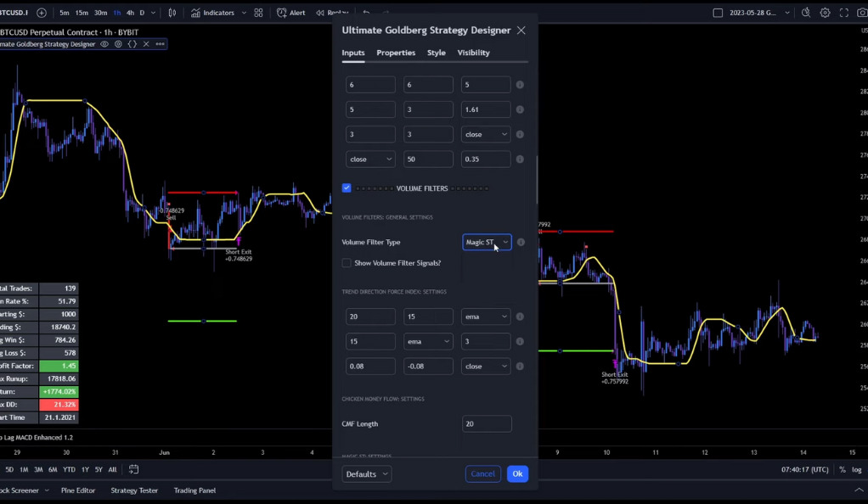Open the go to date calendar icon
868x504 pixels.
coord(133,469)
